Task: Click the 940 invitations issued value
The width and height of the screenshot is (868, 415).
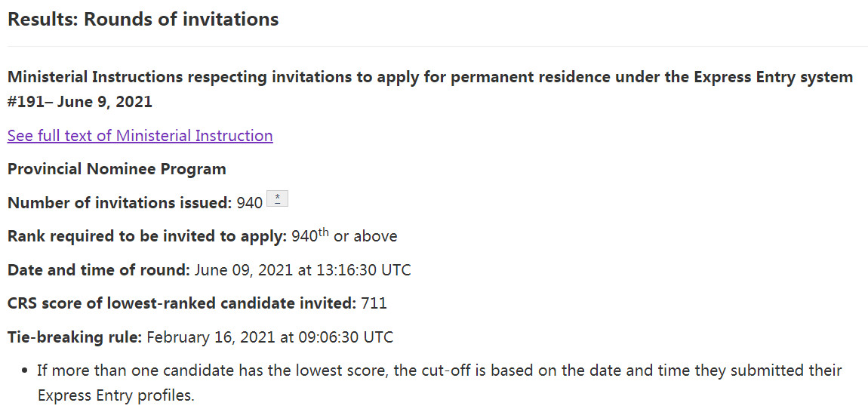Action: tap(250, 202)
